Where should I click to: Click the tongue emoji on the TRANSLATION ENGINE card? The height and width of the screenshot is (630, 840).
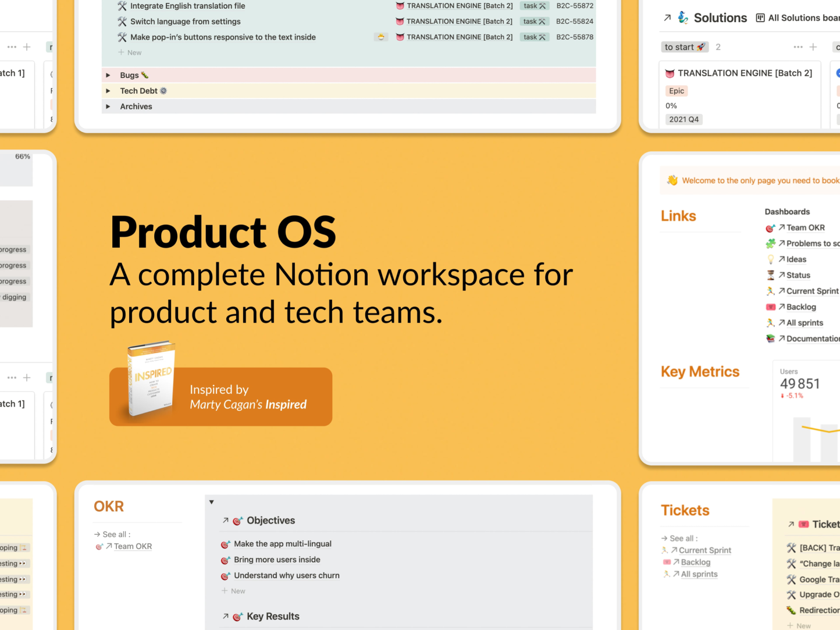pos(670,73)
